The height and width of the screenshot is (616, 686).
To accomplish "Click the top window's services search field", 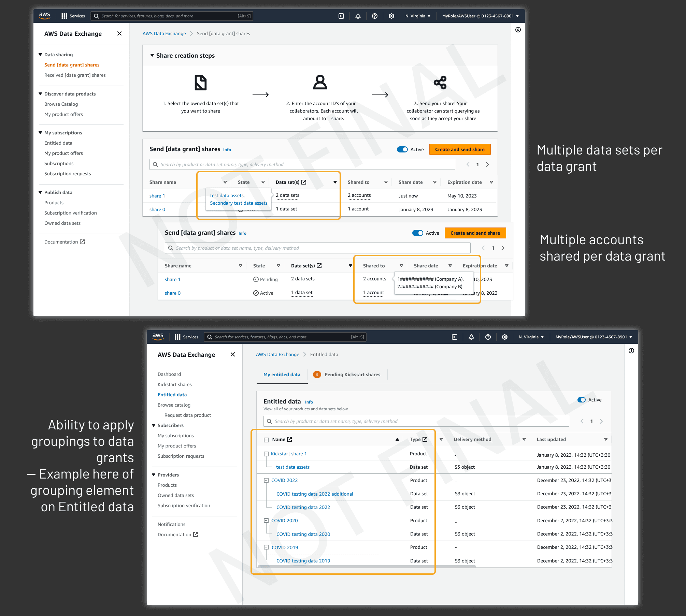I will (x=172, y=16).
